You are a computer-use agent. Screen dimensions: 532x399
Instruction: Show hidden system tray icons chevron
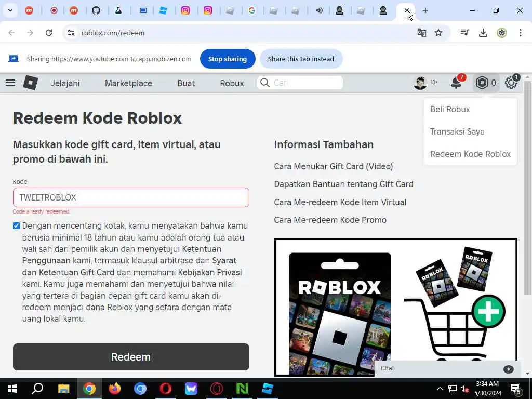tap(440, 389)
